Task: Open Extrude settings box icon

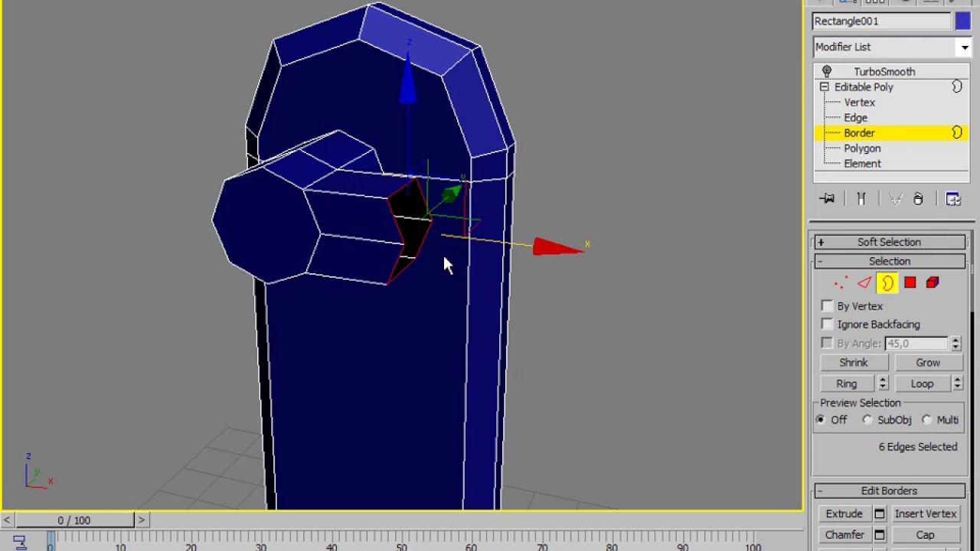Action: (x=880, y=514)
